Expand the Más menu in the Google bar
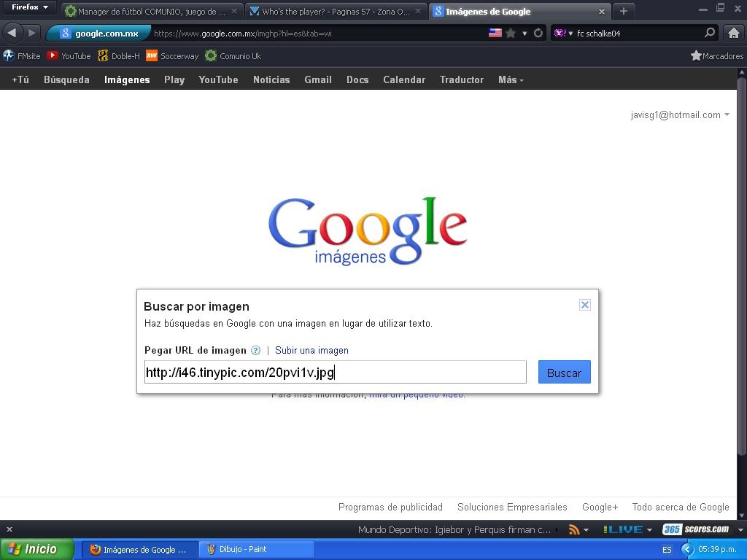747x560 pixels. (511, 80)
